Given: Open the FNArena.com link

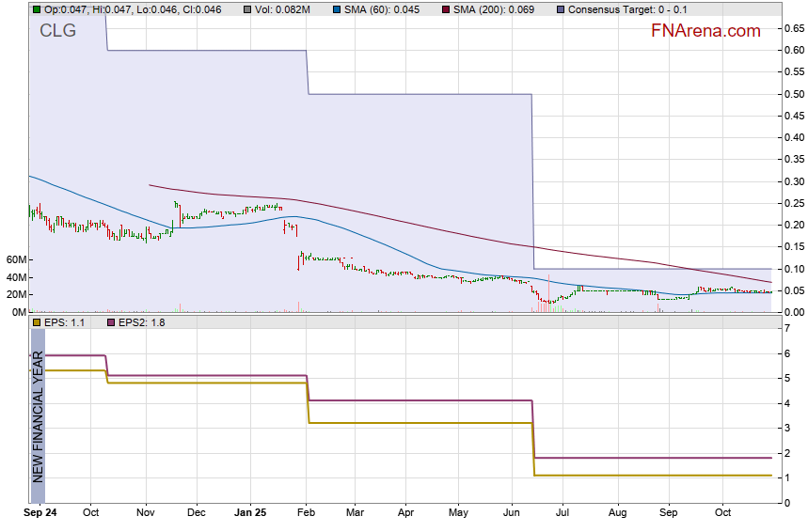Looking at the screenshot, I should click(705, 31).
